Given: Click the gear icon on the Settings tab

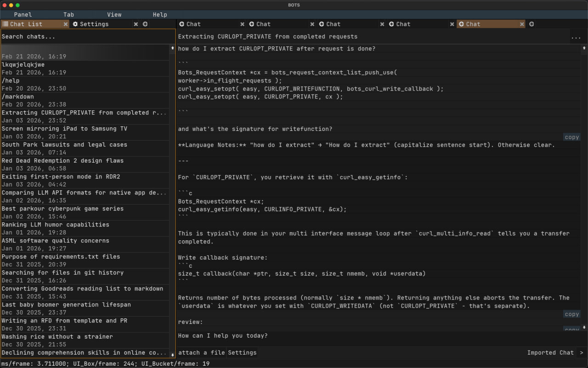Looking at the screenshot, I should [x=76, y=24].
